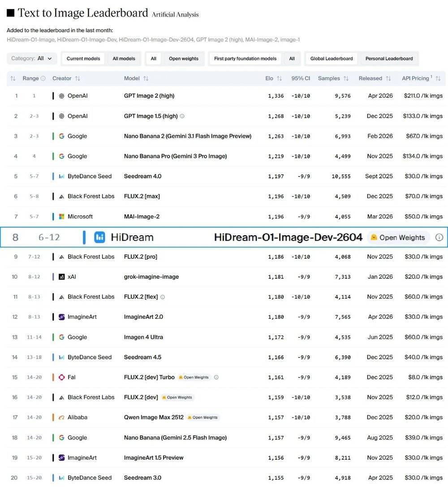The height and width of the screenshot is (487, 448).
Task: Click the Sept 2025 release date
Action: [379, 176]
